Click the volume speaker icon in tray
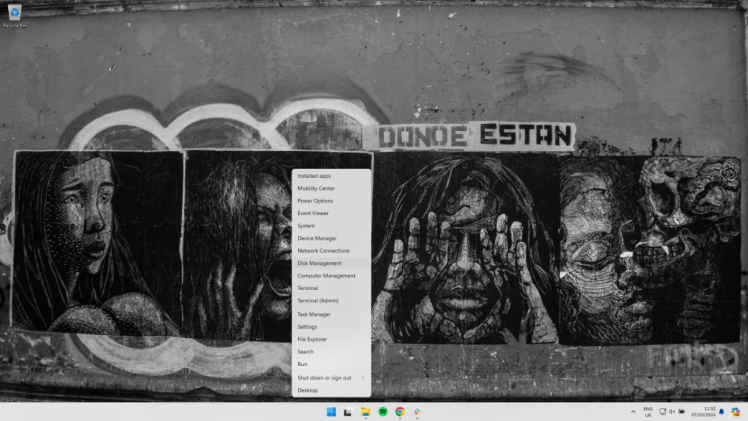Viewport: 748px width, 421px height. click(x=671, y=411)
